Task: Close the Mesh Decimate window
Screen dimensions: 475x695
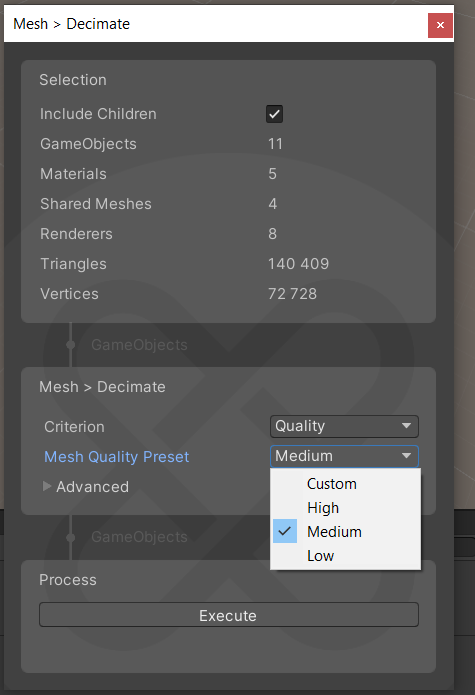Action: pos(440,25)
